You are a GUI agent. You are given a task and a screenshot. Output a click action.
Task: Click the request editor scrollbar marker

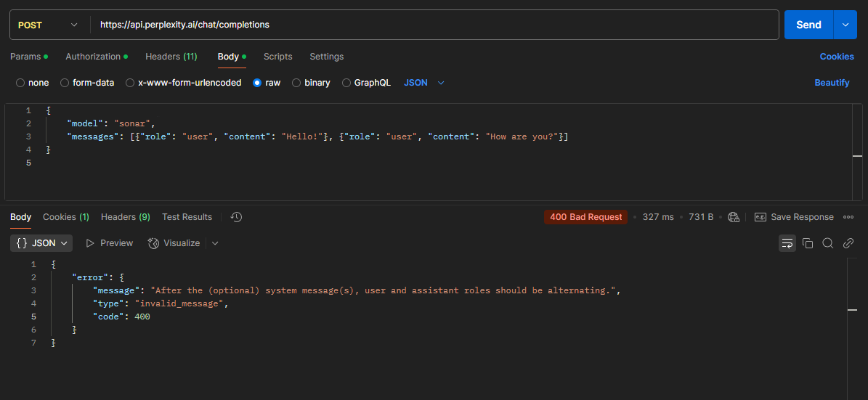(x=858, y=156)
